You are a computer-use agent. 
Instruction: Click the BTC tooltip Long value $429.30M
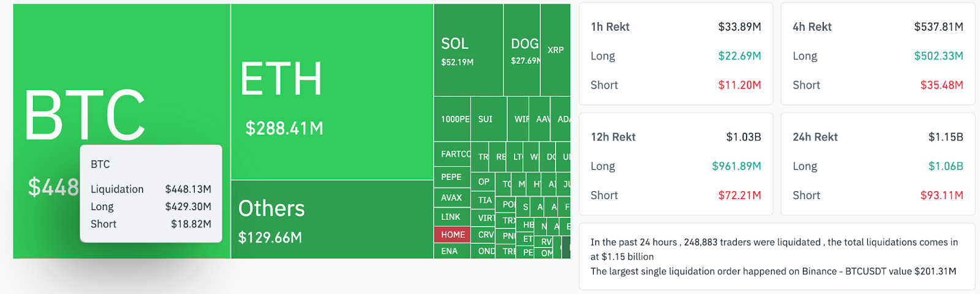[188, 207]
